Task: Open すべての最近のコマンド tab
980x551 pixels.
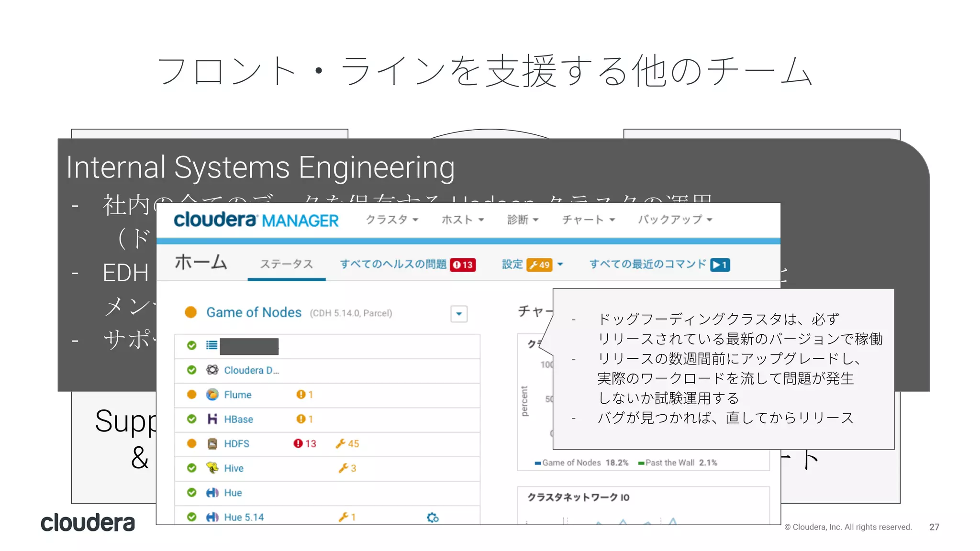Action: (648, 264)
